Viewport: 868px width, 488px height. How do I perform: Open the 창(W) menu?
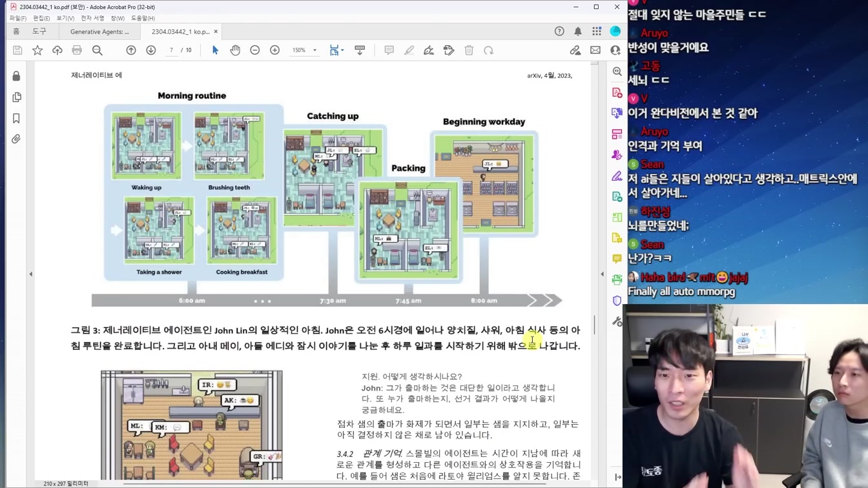coord(118,18)
